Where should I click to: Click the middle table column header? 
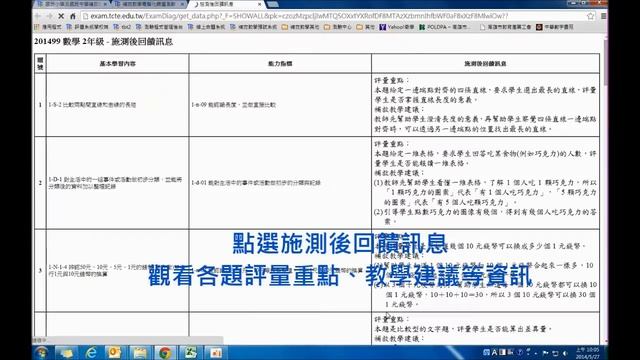pos(280,64)
